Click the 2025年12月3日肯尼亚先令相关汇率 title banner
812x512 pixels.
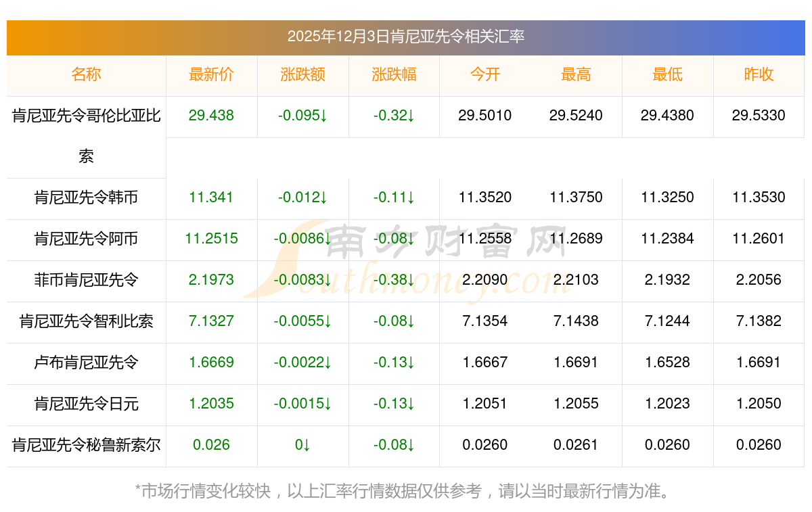pyautogui.click(x=406, y=37)
